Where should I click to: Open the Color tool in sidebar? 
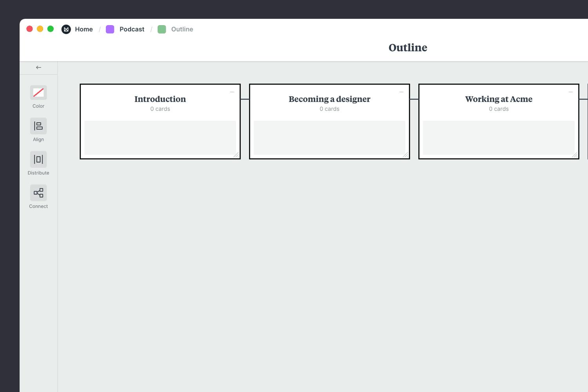click(x=38, y=93)
